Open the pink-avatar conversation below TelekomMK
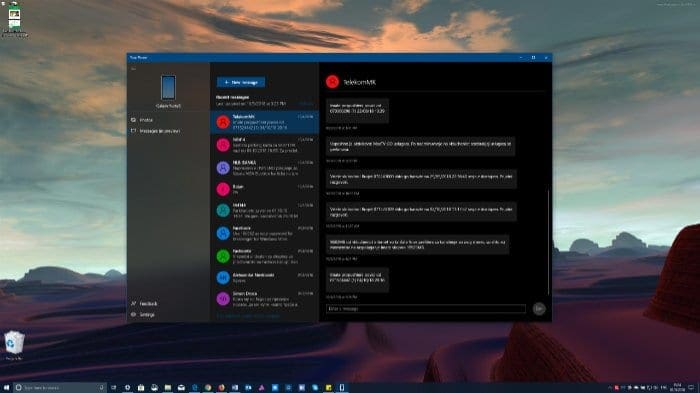 (265, 145)
